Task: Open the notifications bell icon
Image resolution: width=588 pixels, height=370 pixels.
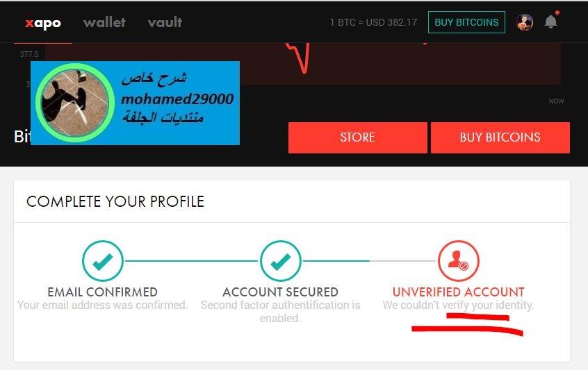Action: [x=550, y=22]
